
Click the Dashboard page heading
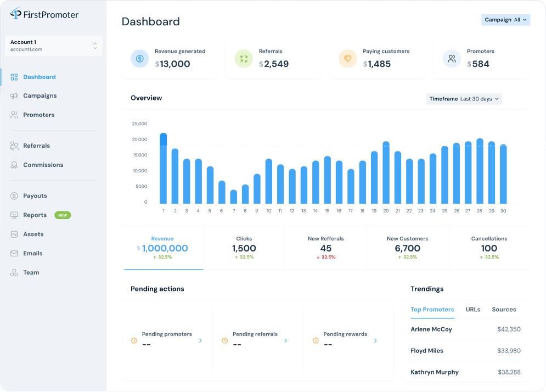coord(151,21)
